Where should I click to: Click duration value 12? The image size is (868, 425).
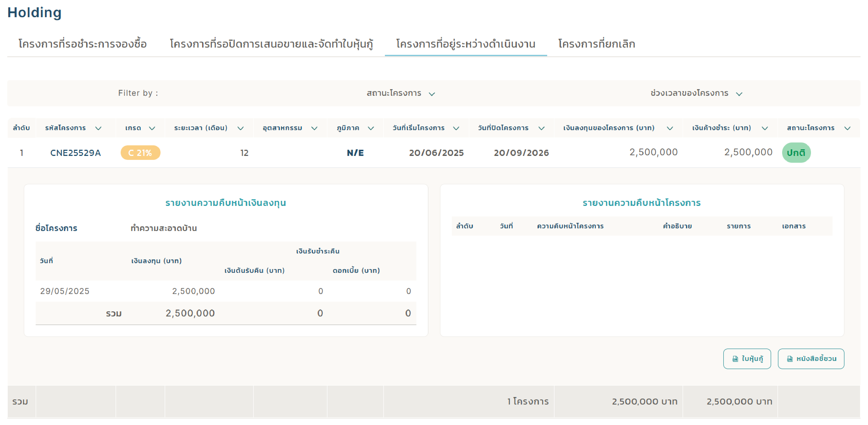click(244, 153)
